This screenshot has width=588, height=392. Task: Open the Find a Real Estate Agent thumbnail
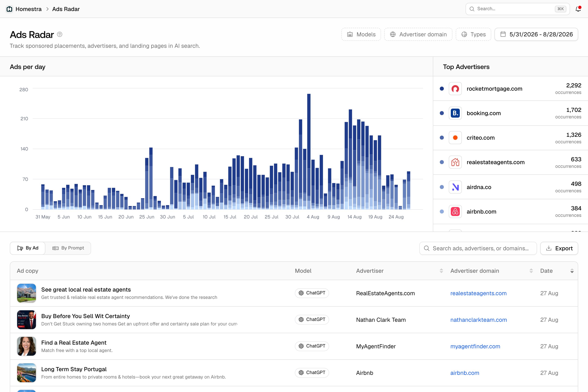[x=27, y=346]
